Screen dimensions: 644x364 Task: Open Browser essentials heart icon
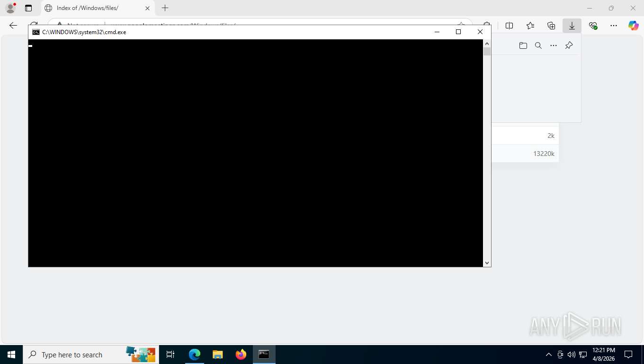pos(593,26)
